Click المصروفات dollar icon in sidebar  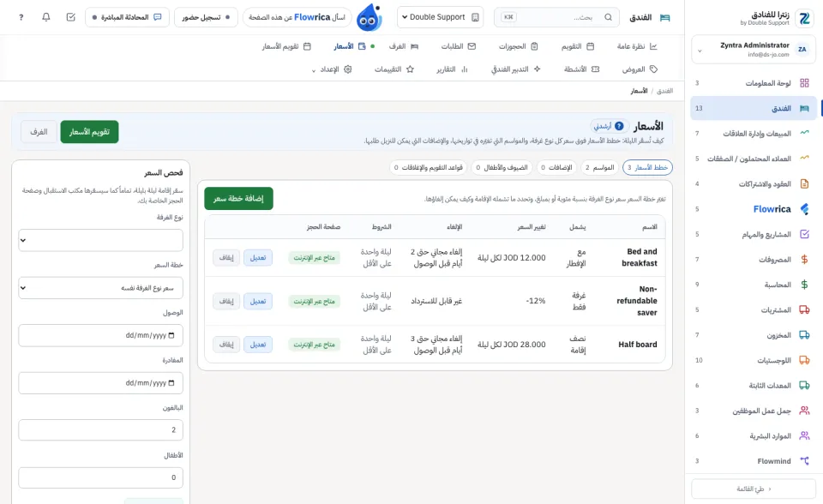(804, 260)
